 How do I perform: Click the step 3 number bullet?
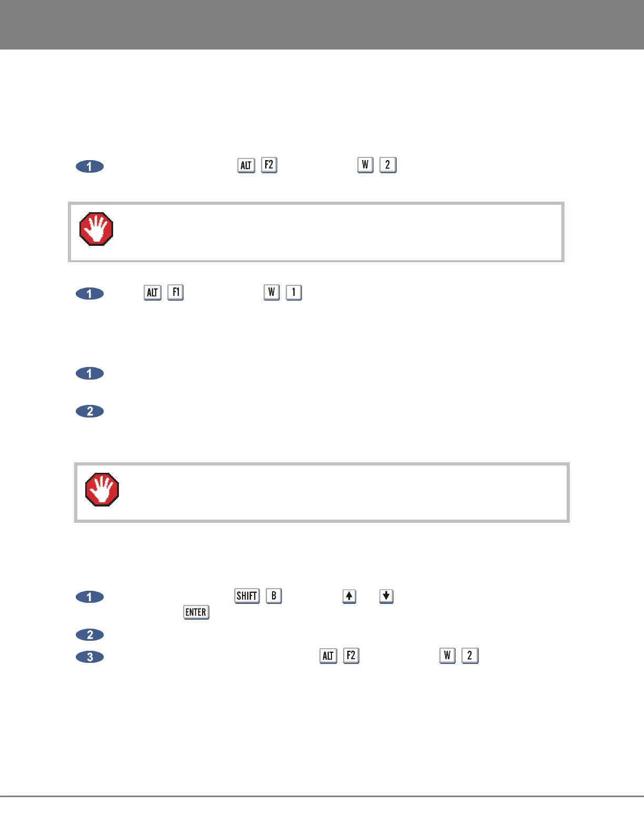pos(90,657)
